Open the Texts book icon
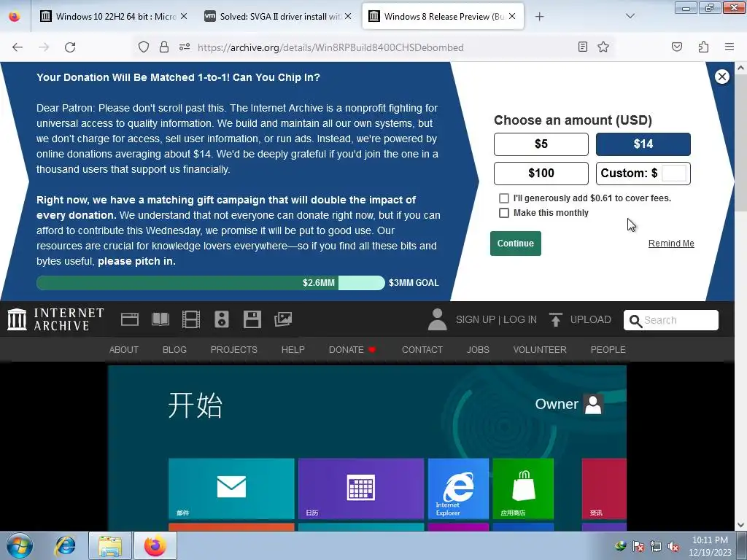The height and width of the screenshot is (560, 747). click(x=160, y=319)
